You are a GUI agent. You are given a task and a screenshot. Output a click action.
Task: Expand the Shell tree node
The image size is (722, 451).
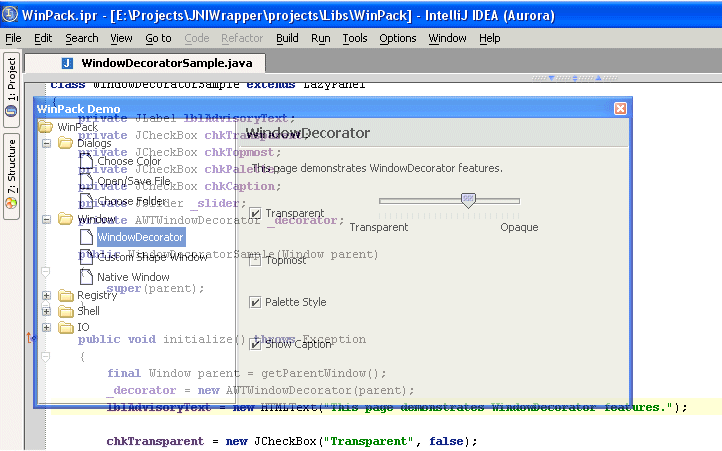tap(46, 311)
